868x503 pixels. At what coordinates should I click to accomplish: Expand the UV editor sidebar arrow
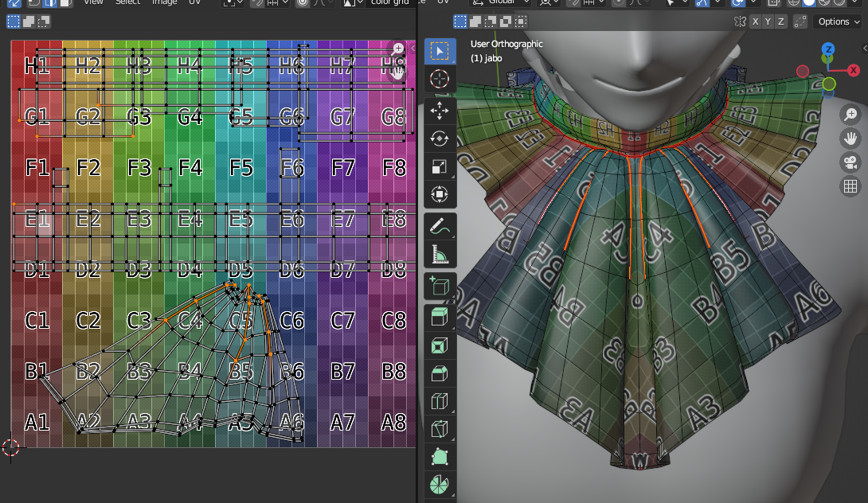pyautogui.click(x=412, y=49)
